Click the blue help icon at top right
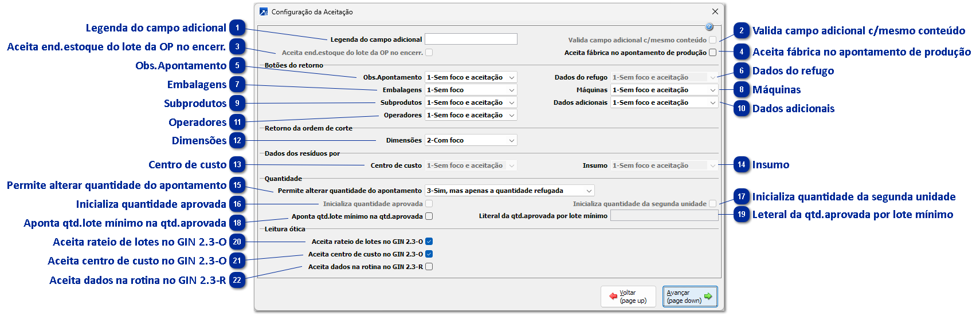This screenshot has height=316, width=980. tap(709, 27)
